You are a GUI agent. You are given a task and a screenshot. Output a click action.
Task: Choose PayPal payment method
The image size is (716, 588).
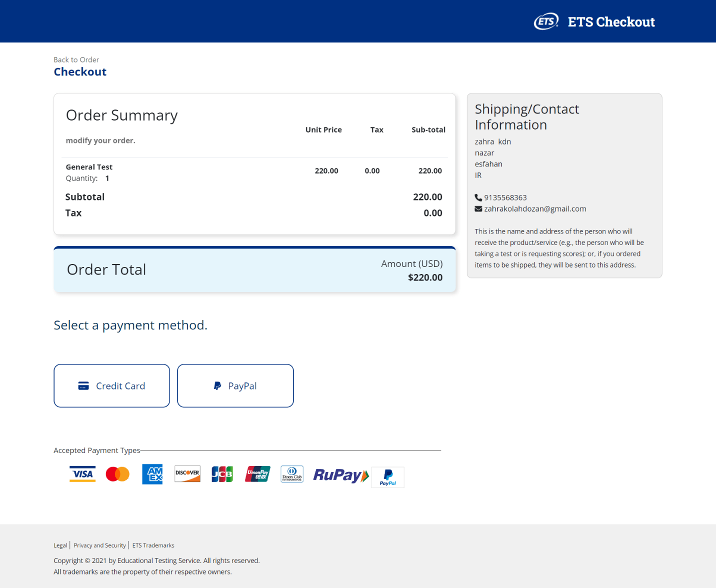pyautogui.click(x=235, y=385)
